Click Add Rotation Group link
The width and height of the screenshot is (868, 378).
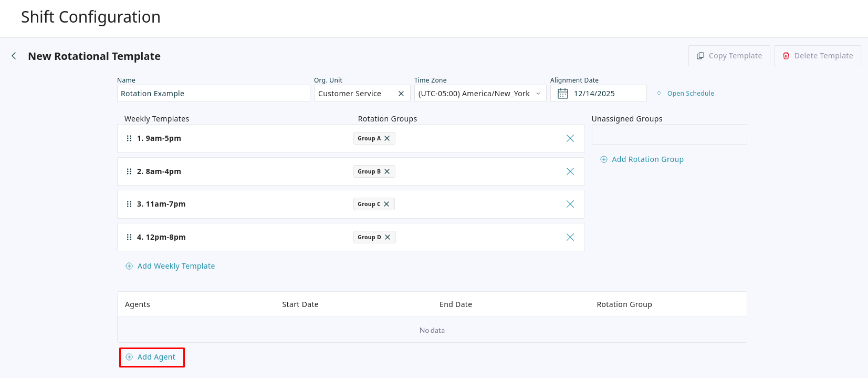(647, 159)
